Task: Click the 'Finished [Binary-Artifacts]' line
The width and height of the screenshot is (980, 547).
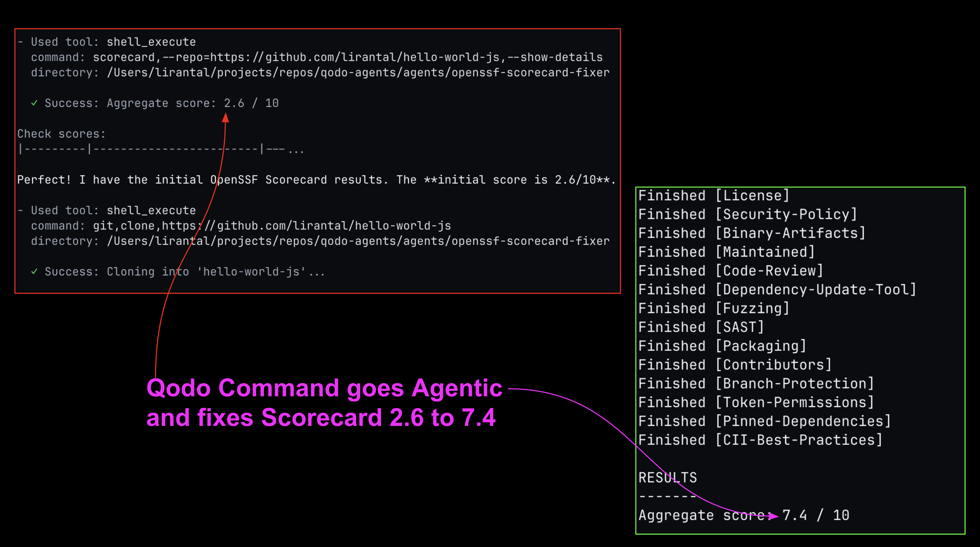Action: coord(752,233)
